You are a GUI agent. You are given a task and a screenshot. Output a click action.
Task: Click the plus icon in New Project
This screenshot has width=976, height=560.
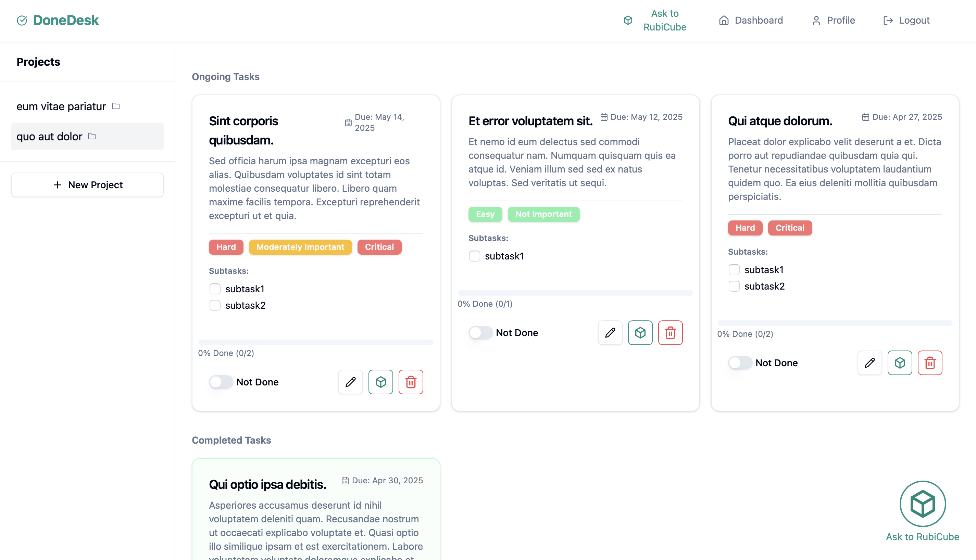point(57,184)
